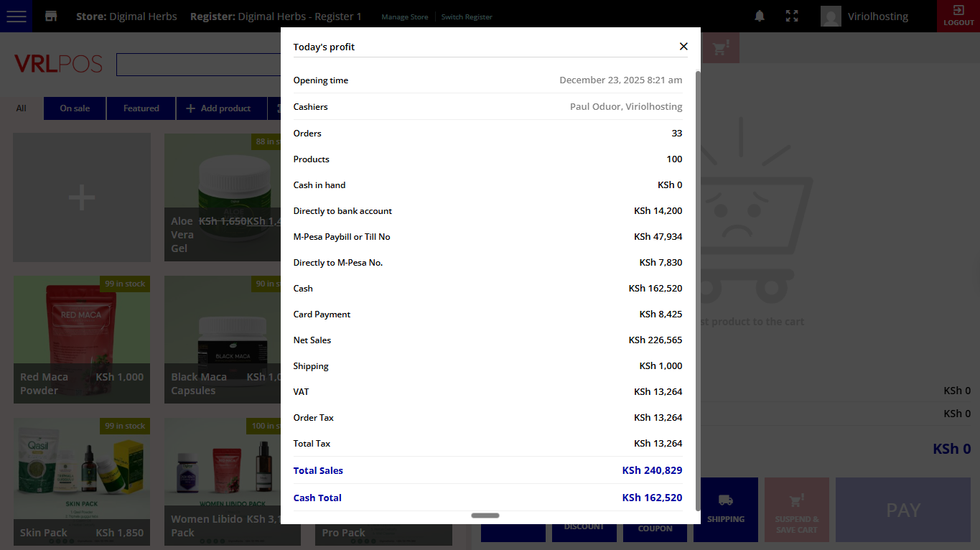The height and width of the screenshot is (550, 980).
Task: Click the dialog's vertical scrollbar
Action: [697, 287]
